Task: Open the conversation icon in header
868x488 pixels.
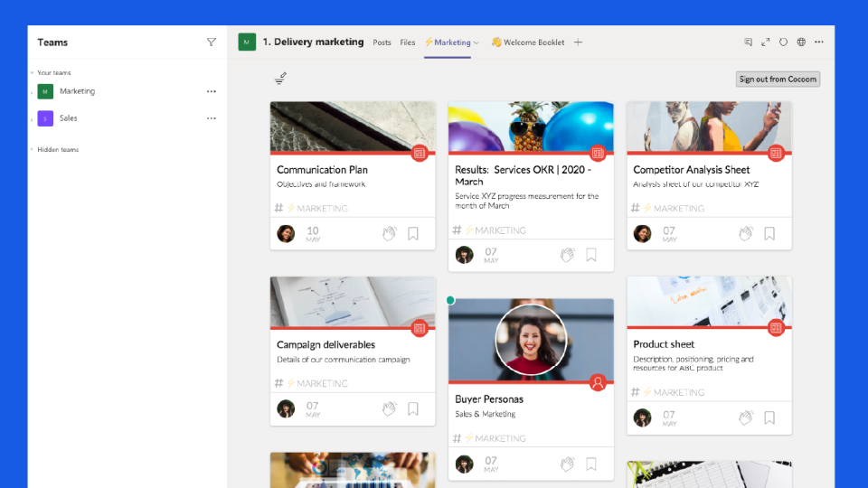Action: 748,42
